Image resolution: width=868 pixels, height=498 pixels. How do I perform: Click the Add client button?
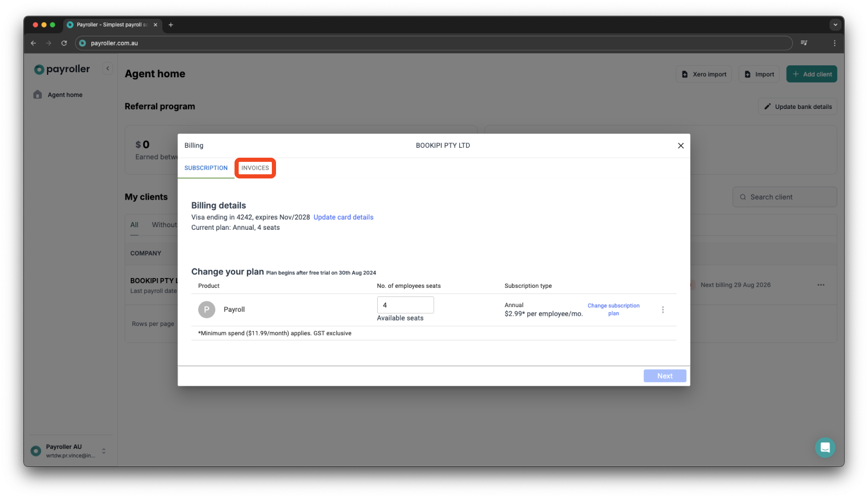[811, 74]
